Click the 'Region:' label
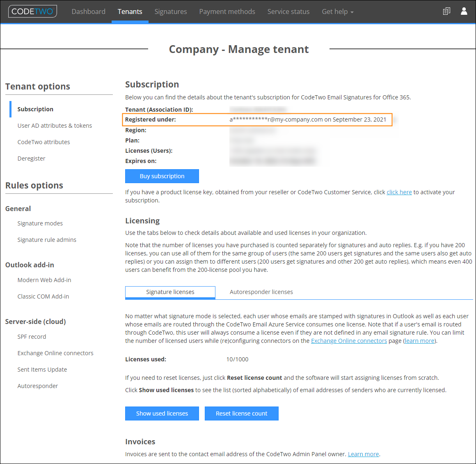 136,130
